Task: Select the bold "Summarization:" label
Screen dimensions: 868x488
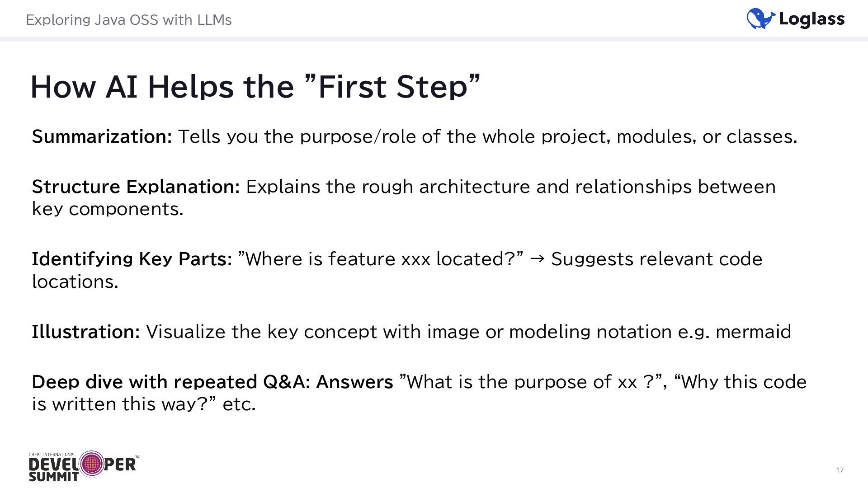Action: coord(102,136)
